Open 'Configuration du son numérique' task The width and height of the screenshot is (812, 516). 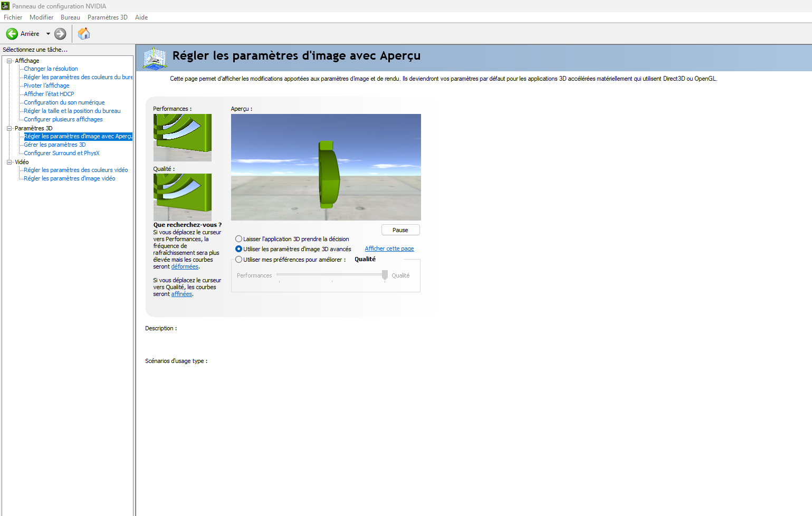pyautogui.click(x=64, y=102)
